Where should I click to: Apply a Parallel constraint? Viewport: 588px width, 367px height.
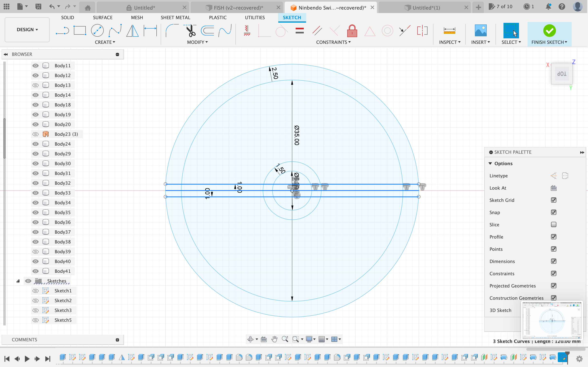317,30
